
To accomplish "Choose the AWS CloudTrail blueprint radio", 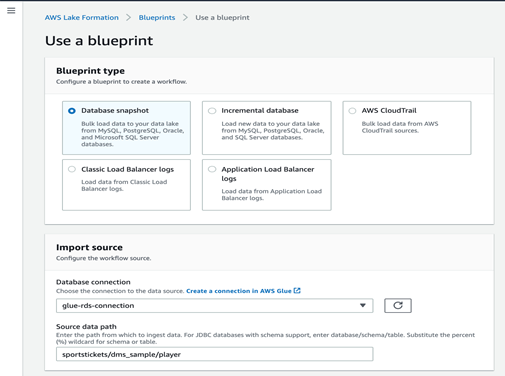I will (x=352, y=111).
